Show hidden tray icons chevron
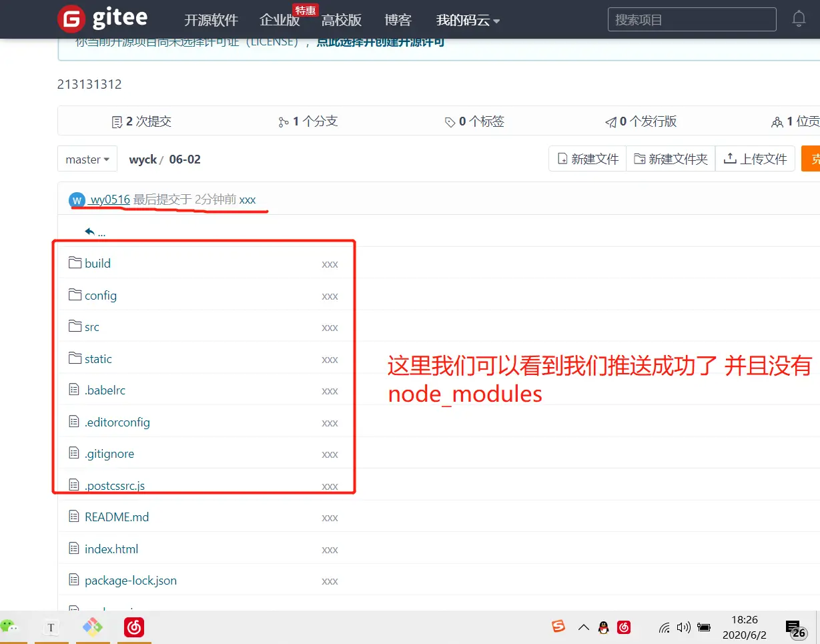Viewport: 820px width, 644px height. coord(583,627)
